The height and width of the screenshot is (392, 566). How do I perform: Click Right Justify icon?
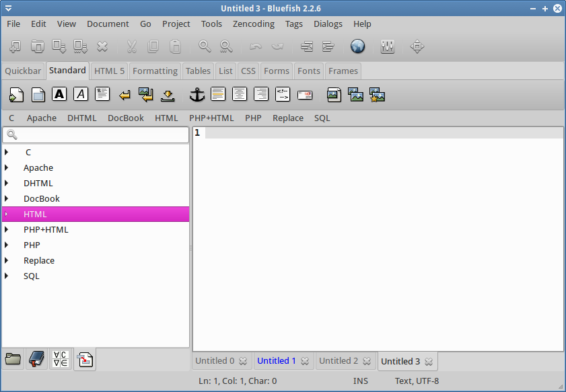261,94
